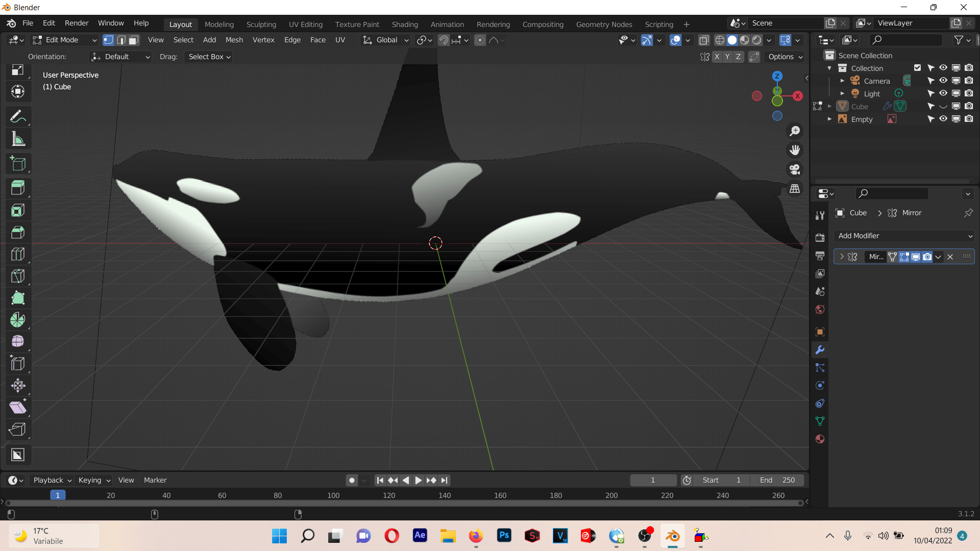Toggle mirror X axis button
Image resolution: width=980 pixels, height=551 pixels.
(x=717, y=57)
